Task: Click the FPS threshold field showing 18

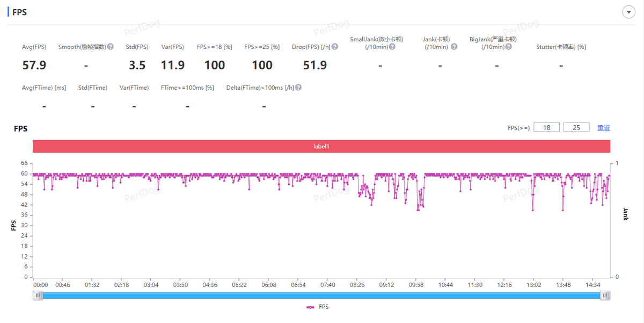Action: click(x=547, y=127)
